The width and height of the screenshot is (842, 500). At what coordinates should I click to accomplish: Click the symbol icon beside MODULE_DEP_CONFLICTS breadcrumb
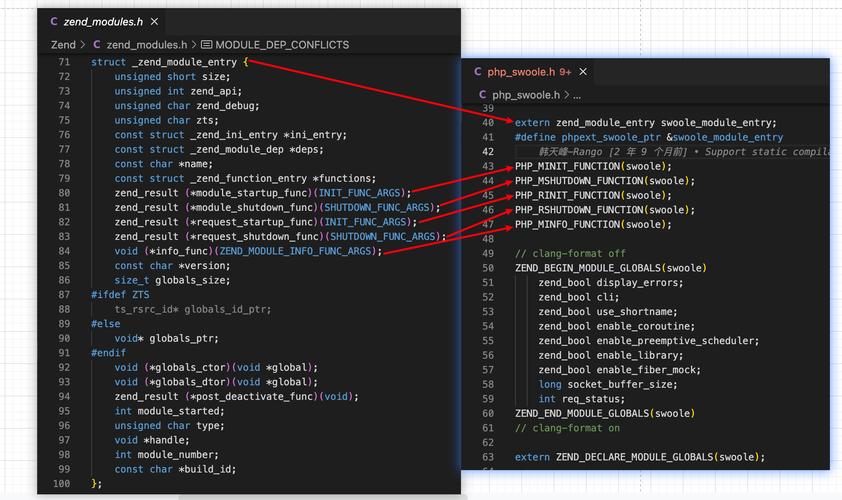pos(206,45)
